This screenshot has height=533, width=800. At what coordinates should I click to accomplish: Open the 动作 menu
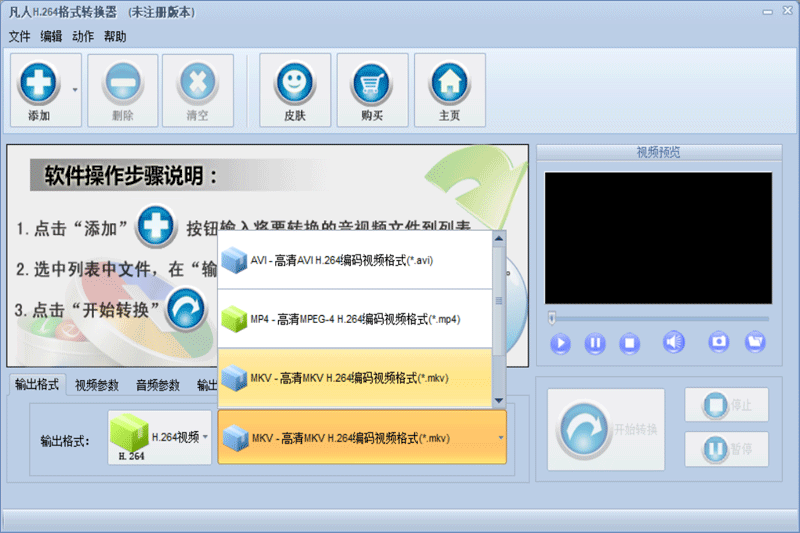click(x=83, y=37)
